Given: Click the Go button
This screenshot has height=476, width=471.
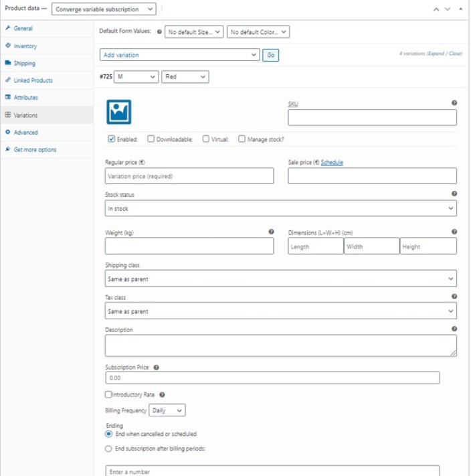Looking at the screenshot, I should pos(270,56).
